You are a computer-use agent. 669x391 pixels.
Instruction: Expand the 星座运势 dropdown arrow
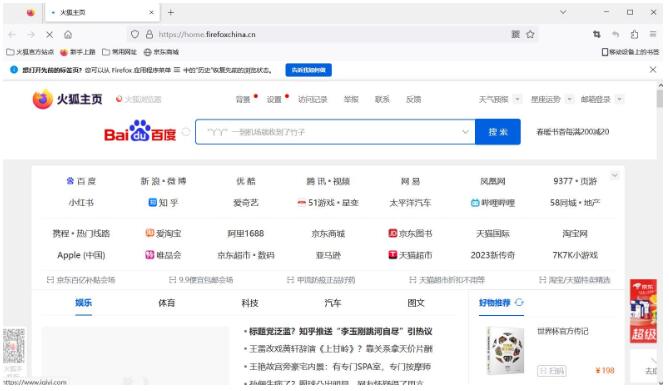pos(569,99)
